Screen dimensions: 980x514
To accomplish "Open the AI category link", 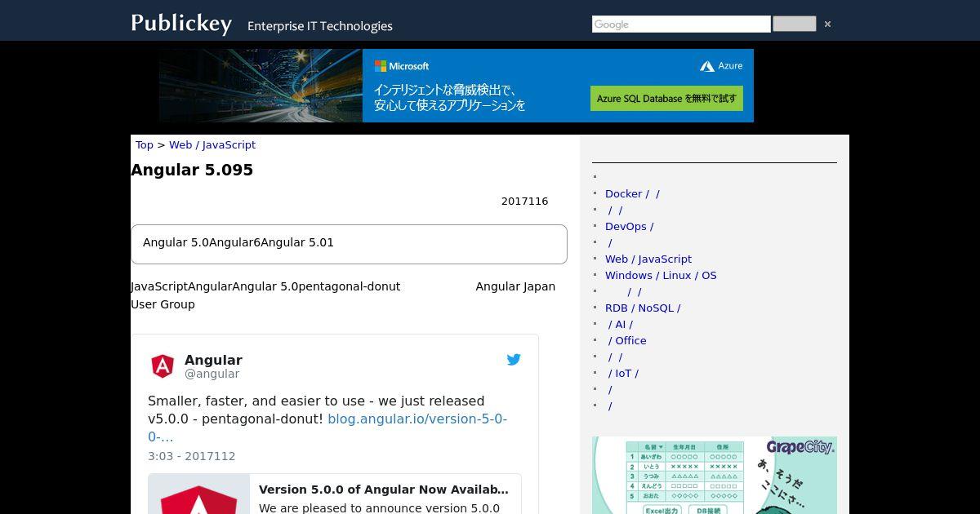I will click(x=621, y=324).
